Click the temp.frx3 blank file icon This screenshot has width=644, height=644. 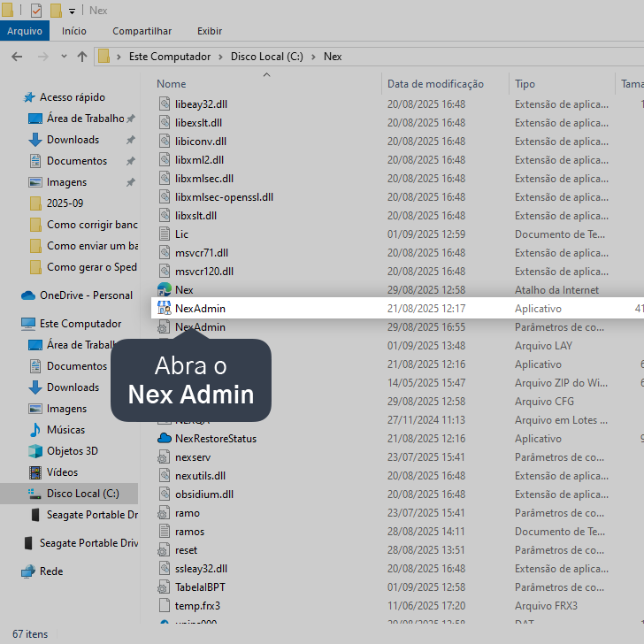tap(165, 605)
